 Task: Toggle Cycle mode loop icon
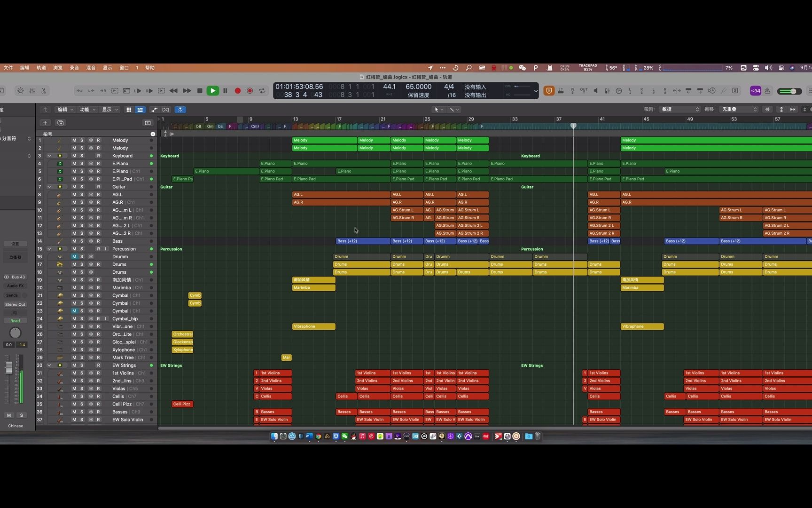point(262,91)
